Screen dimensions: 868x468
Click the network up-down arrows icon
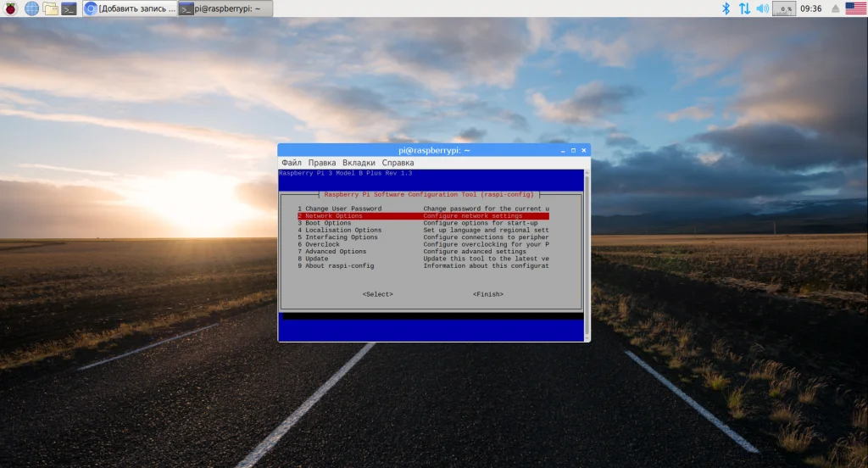tap(744, 8)
